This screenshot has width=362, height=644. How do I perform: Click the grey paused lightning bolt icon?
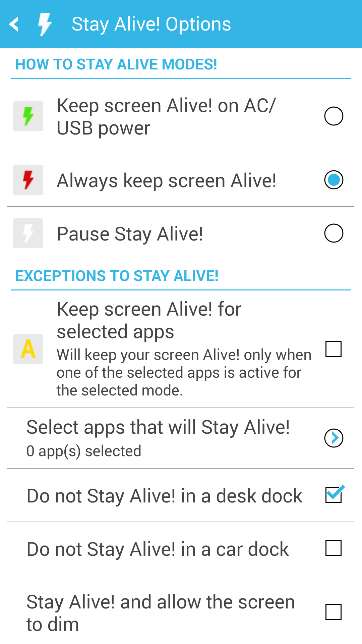(x=28, y=233)
